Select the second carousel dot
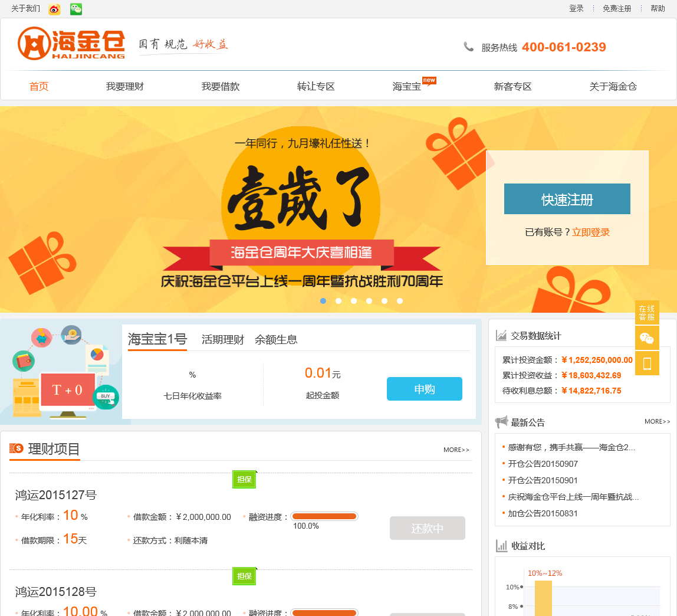677x616 pixels. click(x=338, y=301)
